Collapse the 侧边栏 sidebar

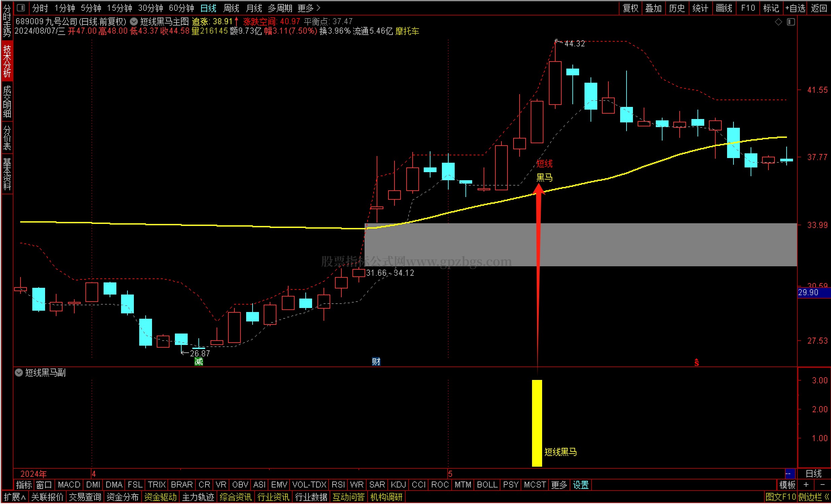[x=813, y=497]
